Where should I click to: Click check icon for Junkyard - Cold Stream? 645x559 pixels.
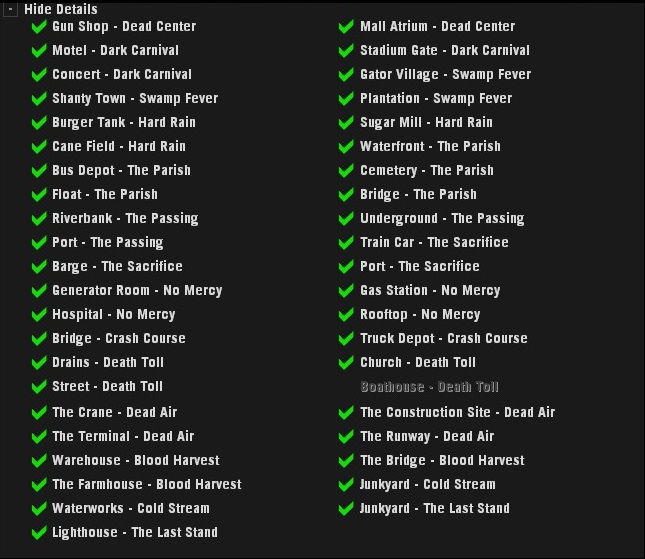click(x=347, y=485)
